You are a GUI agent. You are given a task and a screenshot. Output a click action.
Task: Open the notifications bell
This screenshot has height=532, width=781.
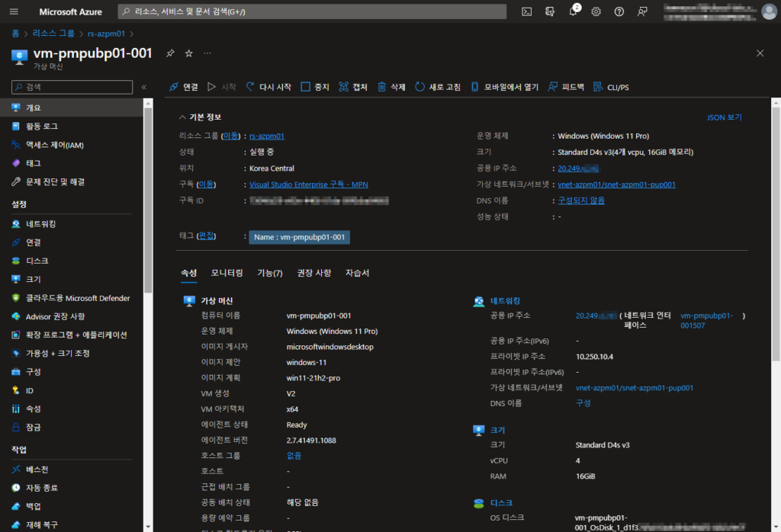574,11
